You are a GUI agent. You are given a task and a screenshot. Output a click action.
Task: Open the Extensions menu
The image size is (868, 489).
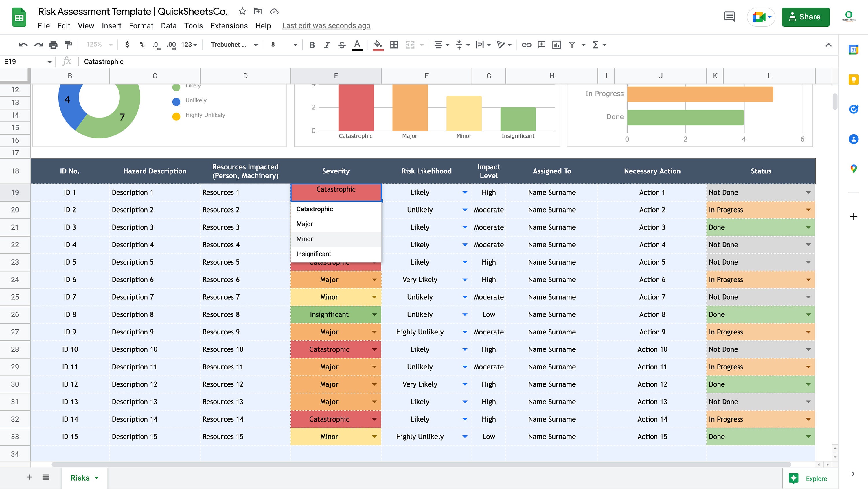[x=229, y=26]
